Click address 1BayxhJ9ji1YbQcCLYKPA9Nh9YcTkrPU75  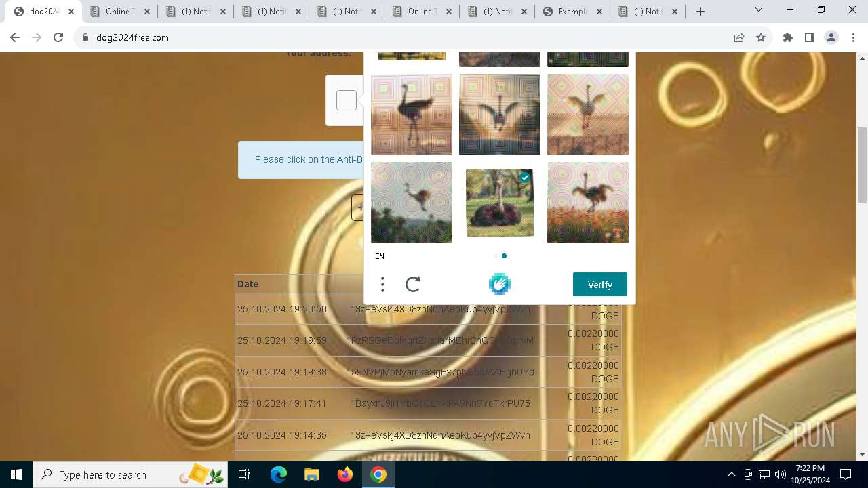[440, 403]
